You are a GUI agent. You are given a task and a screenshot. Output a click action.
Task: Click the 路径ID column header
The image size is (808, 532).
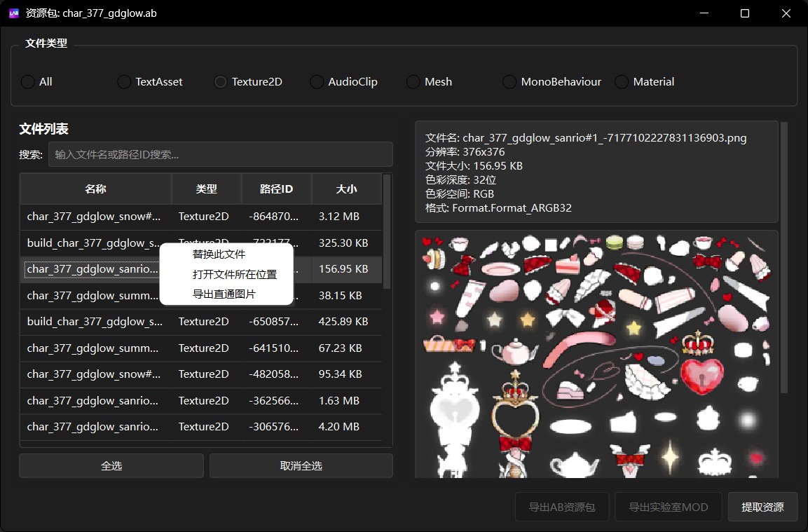[x=276, y=189]
